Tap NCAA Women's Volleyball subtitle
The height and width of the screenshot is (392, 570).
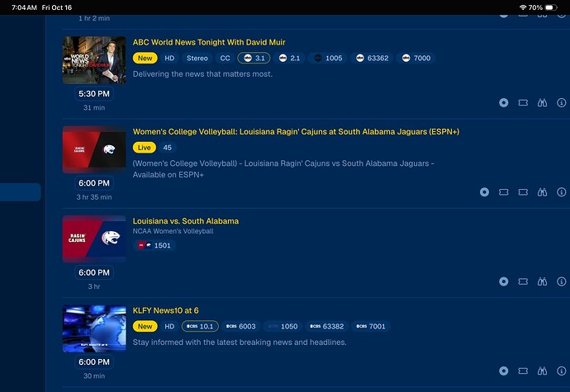pos(173,231)
